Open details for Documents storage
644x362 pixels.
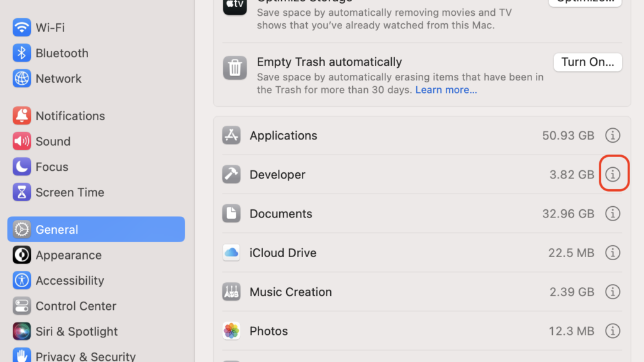(x=613, y=214)
